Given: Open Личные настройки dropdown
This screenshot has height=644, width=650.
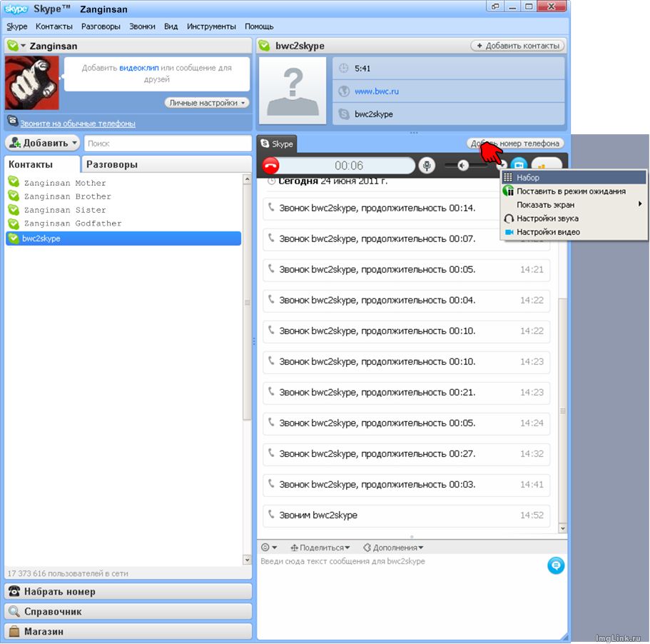Looking at the screenshot, I should (207, 103).
